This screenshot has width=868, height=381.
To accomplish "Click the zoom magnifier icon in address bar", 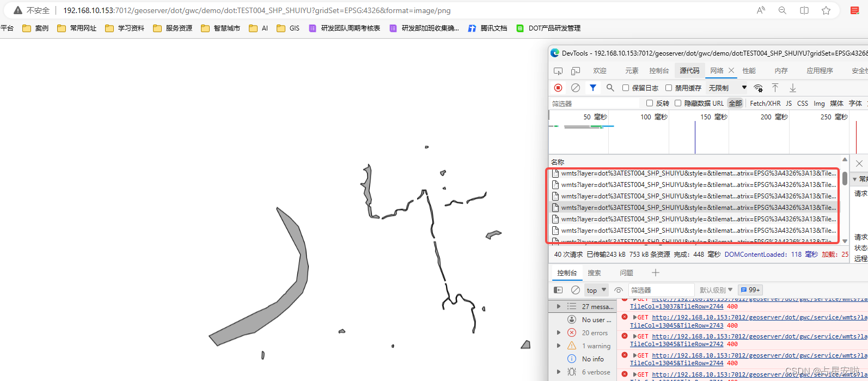I will tap(783, 10).
